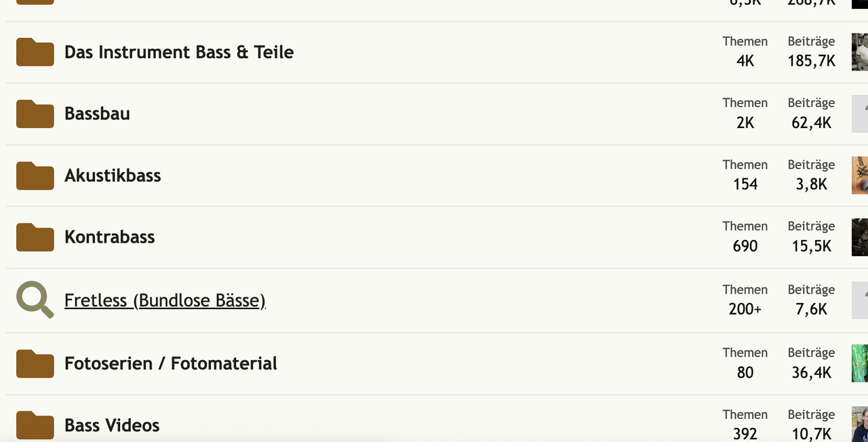The height and width of the screenshot is (442, 868).
Task: Click magnifier icon beside Fretless forum
Action: click(x=35, y=300)
